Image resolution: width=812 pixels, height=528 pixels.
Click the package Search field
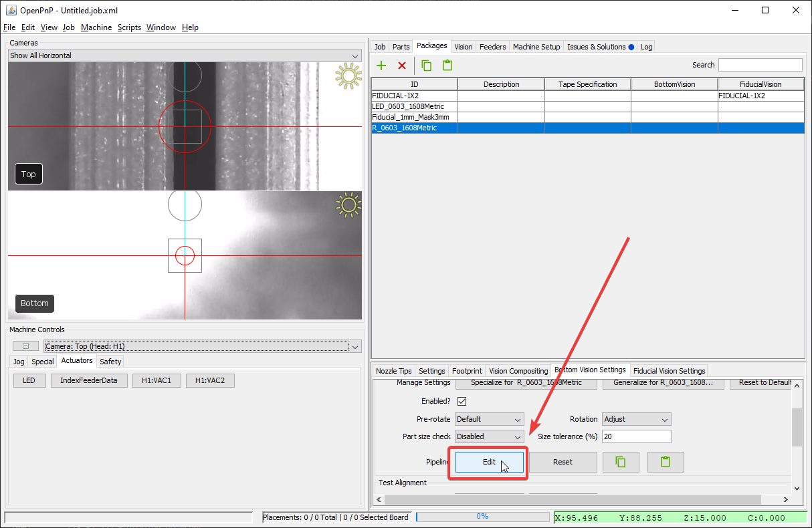click(x=760, y=65)
